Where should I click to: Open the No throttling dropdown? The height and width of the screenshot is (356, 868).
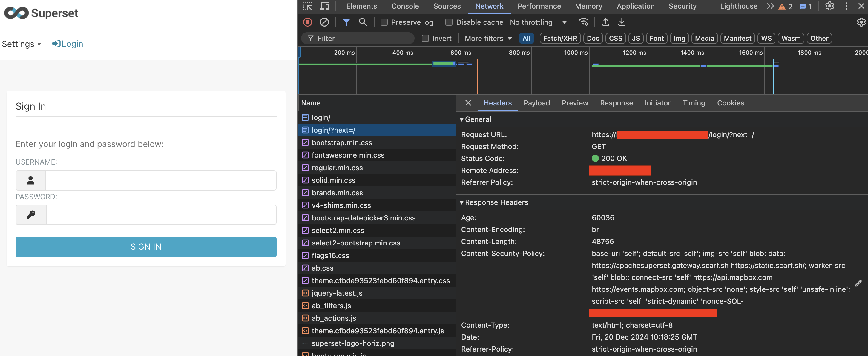[539, 22]
